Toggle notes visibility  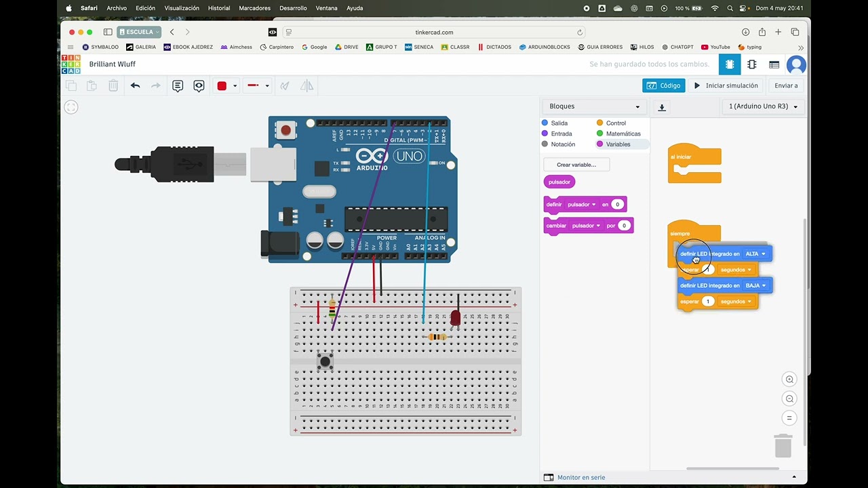pos(199,85)
